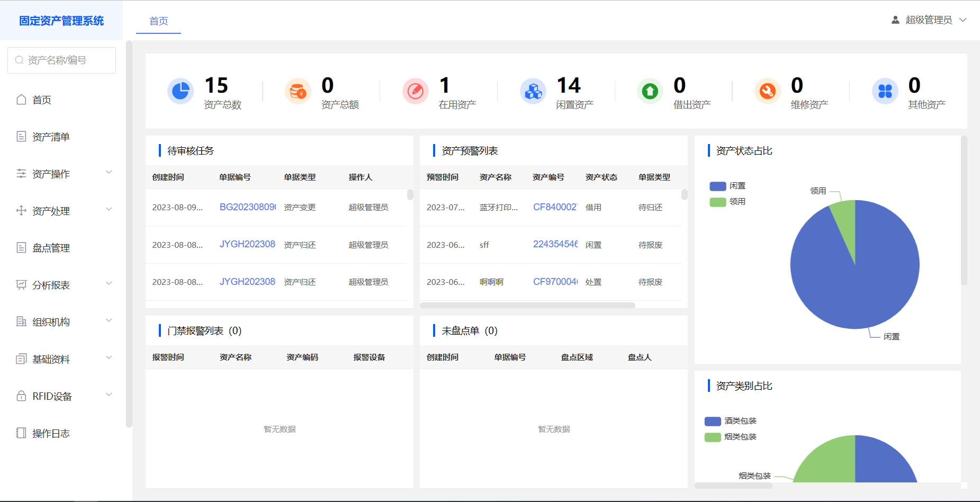This screenshot has height=502, width=980.
Task: Switch to the 首页 tab
Action: [x=158, y=21]
